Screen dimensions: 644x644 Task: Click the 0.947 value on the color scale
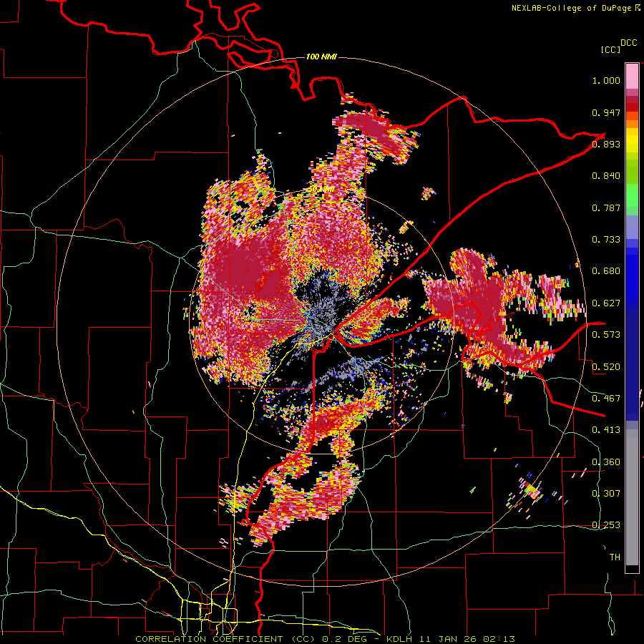606,112
